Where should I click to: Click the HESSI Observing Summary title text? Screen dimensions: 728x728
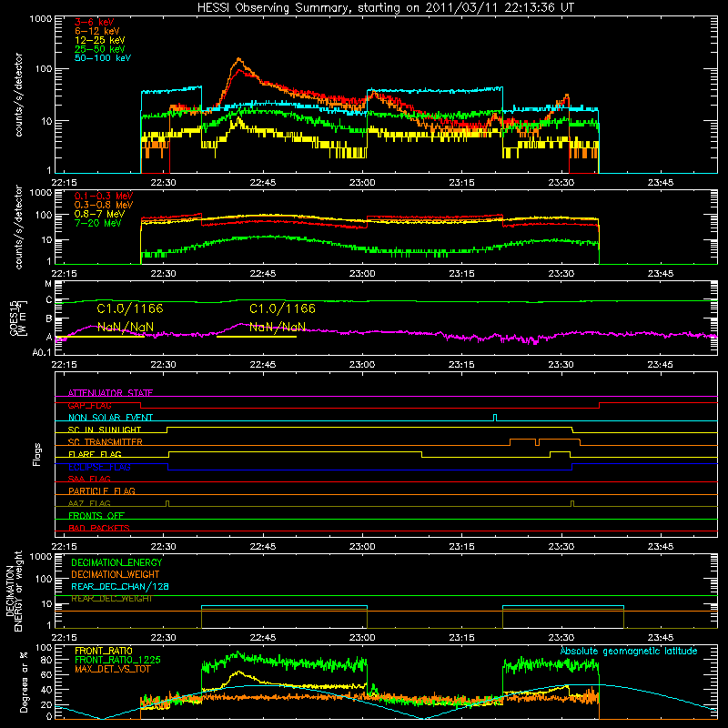pos(385,8)
